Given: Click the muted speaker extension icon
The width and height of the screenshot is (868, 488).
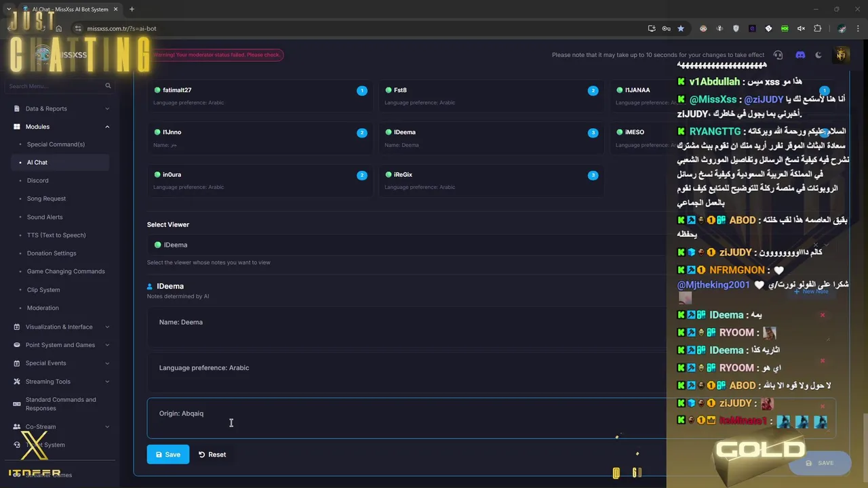Looking at the screenshot, I should tap(801, 28).
